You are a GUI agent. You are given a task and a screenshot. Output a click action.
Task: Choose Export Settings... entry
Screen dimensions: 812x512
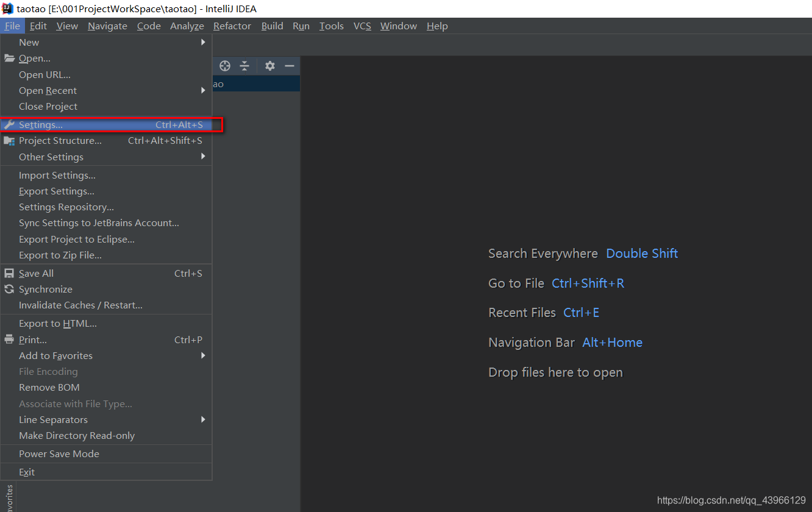click(x=106, y=191)
